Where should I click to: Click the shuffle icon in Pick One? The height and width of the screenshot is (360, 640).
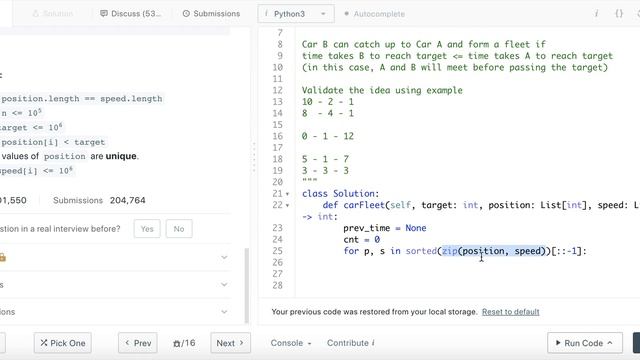44,343
